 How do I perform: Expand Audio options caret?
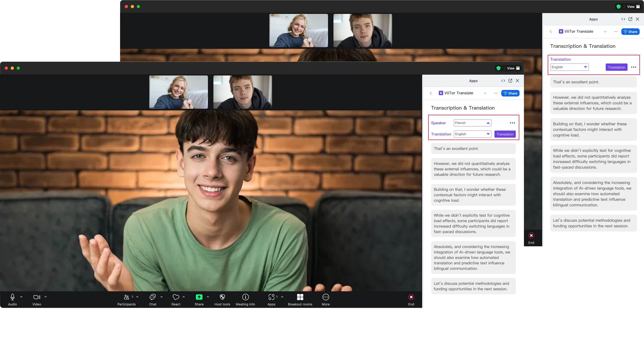[21, 297]
